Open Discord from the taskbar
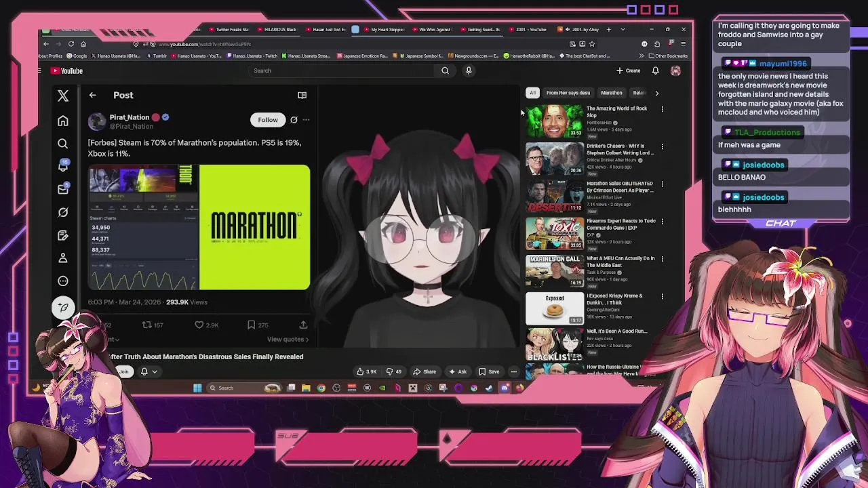This screenshot has height=488, width=868. click(x=504, y=388)
